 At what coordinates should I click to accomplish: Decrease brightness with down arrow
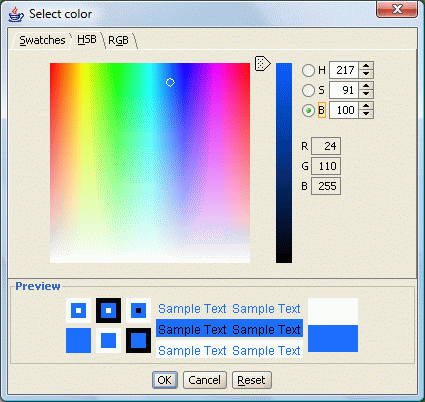tap(366, 114)
